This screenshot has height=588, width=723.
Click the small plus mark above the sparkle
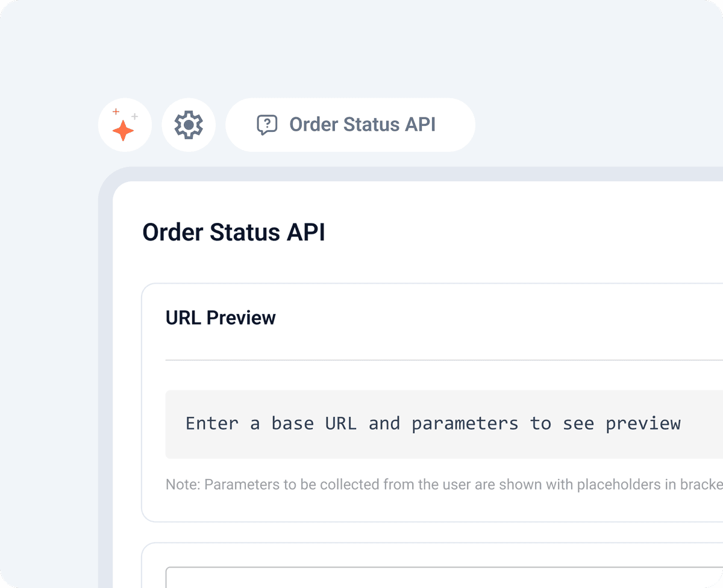point(115,111)
